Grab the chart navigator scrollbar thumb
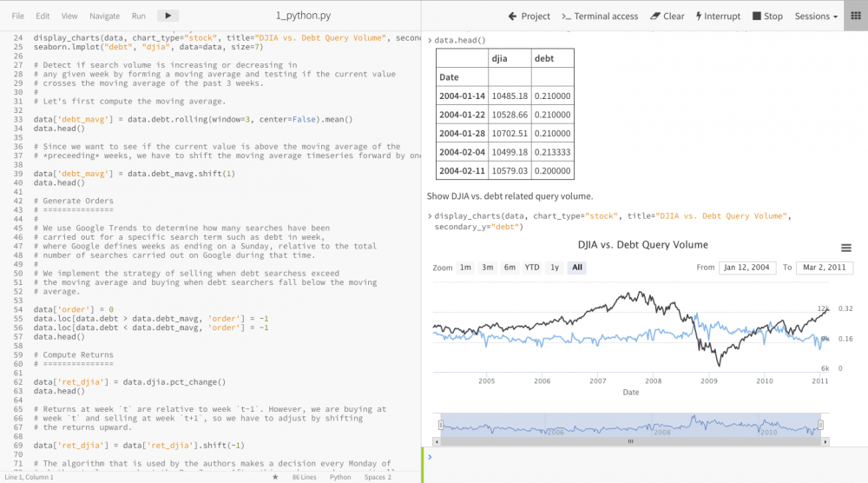Image resolution: width=868 pixels, height=483 pixels. (630, 441)
